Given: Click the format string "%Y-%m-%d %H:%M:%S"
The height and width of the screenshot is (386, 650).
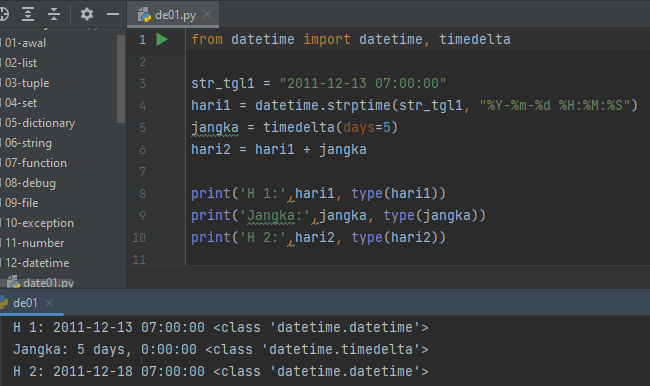Looking at the screenshot, I should point(555,105).
